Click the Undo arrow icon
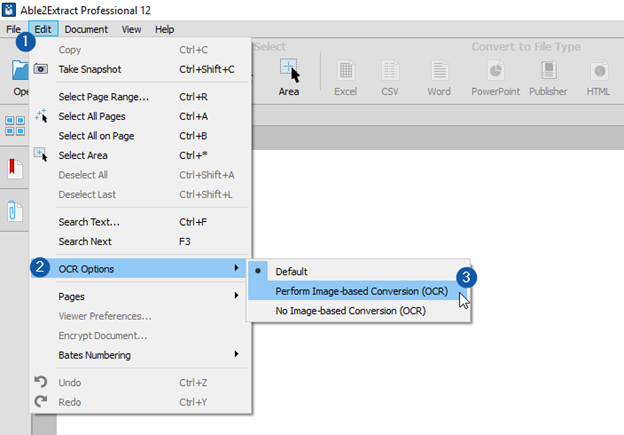This screenshot has width=624, height=435. (x=41, y=382)
